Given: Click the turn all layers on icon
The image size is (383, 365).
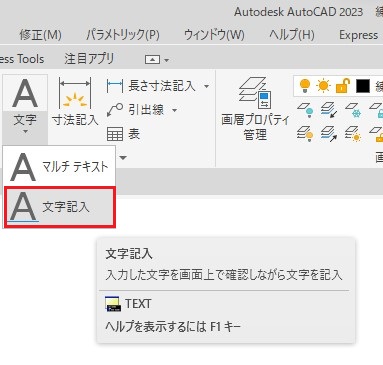Looking at the screenshot, I should [305, 134].
